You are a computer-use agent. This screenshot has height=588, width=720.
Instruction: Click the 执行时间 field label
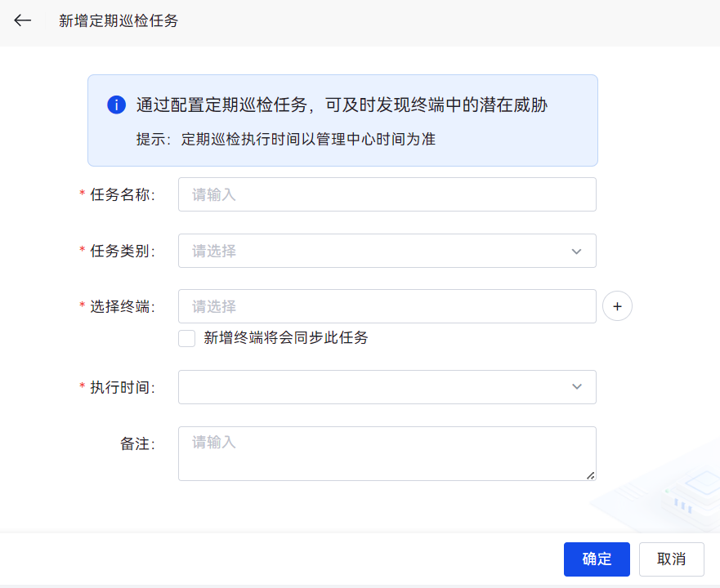coord(123,387)
